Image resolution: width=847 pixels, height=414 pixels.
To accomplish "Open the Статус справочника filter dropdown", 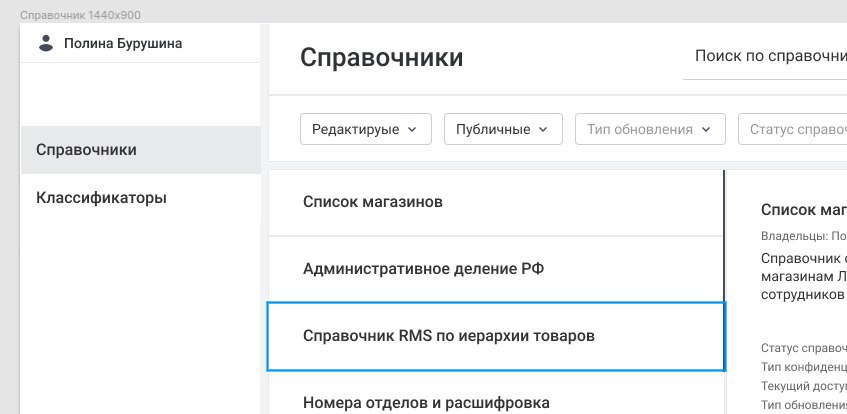I will click(x=792, y=129).
